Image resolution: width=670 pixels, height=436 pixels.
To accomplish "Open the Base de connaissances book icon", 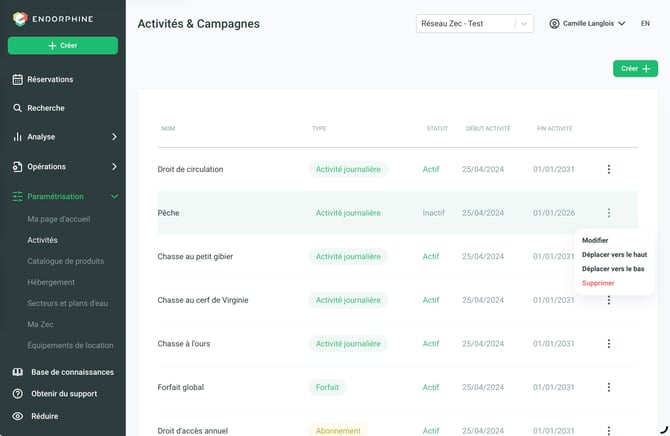I will coord(18,372).
